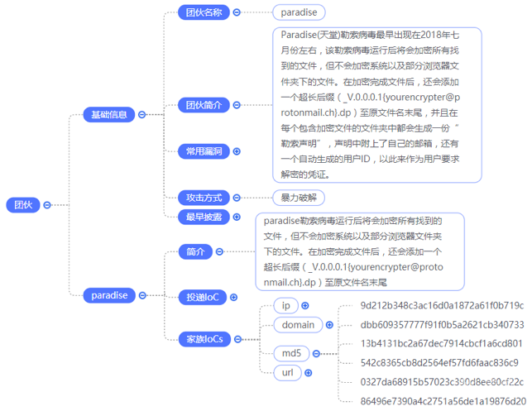Screen dimensions: 532x411
Task: Select hash dbb609357777f91f0b5a2621cb340733
Action: click(442, 325)
